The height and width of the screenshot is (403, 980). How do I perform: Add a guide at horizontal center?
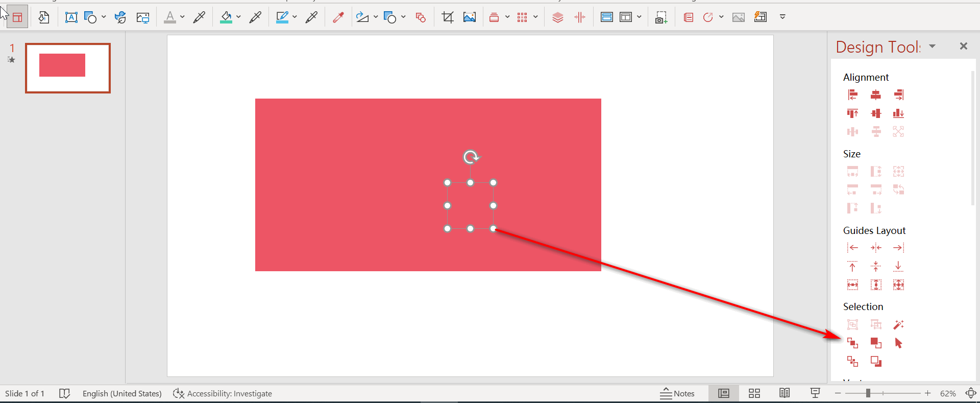click(876, 248)
